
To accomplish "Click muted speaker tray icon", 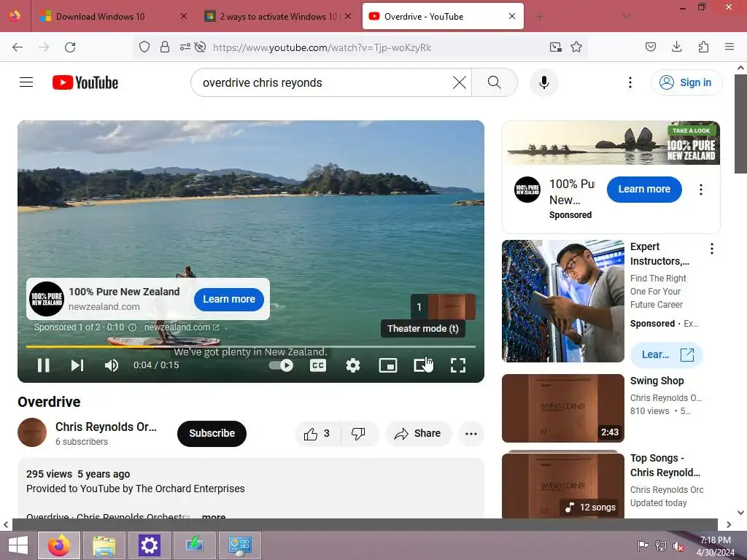I will coord(678,546).
